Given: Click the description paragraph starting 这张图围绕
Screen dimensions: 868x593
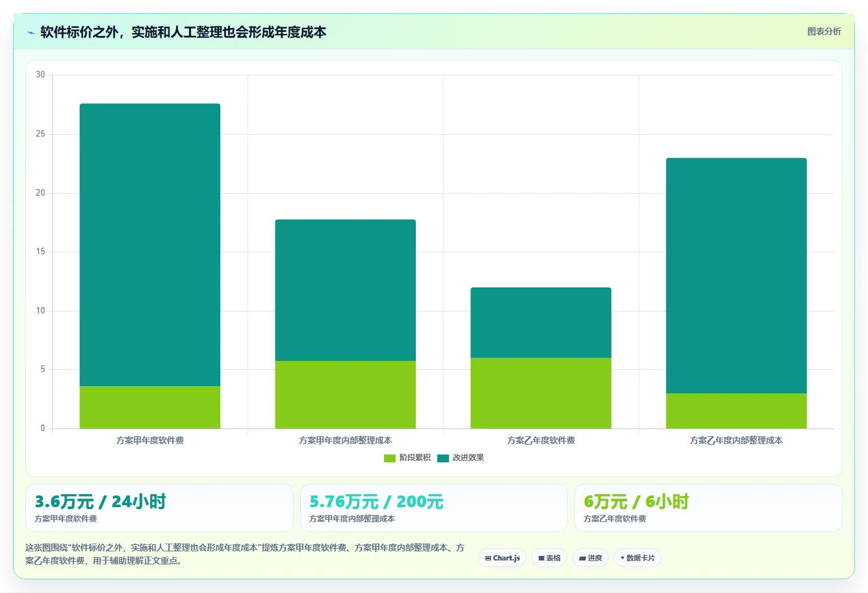Looking at the screenshot, I should tap(246, 554).
